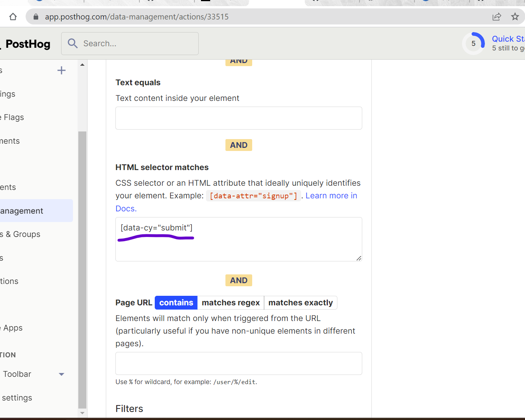This screenshot has height=420, width=525.
Task: Focus the Search input field
Action: point(130,44)
